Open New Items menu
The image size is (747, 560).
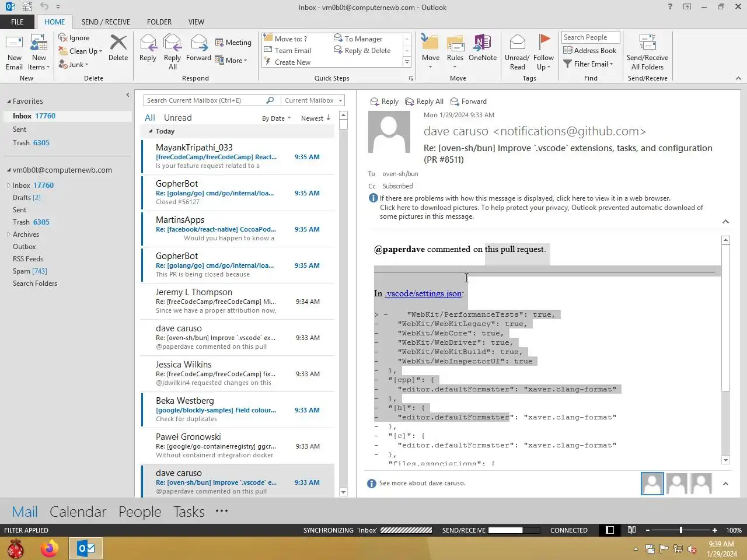[39, 52]
